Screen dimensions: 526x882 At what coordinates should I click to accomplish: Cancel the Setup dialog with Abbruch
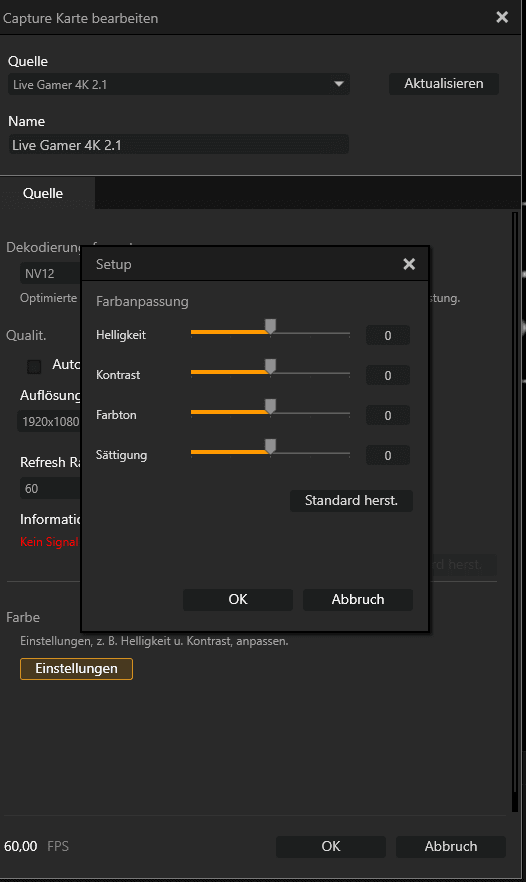tap(358, 600)
